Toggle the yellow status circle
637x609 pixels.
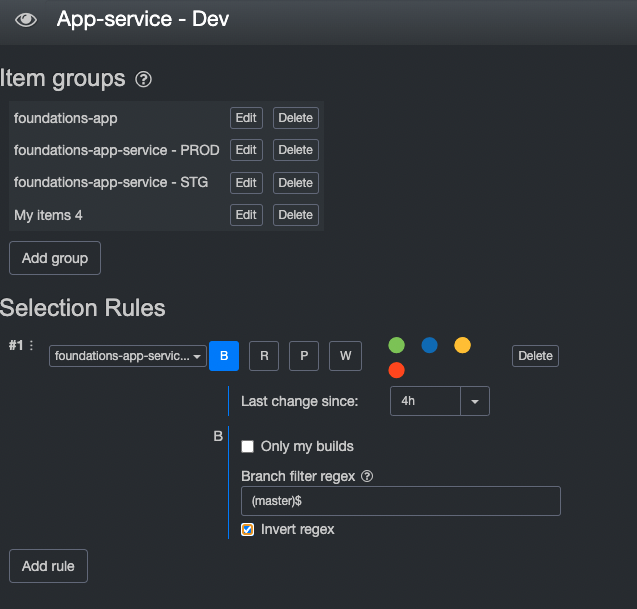[462, 345]
